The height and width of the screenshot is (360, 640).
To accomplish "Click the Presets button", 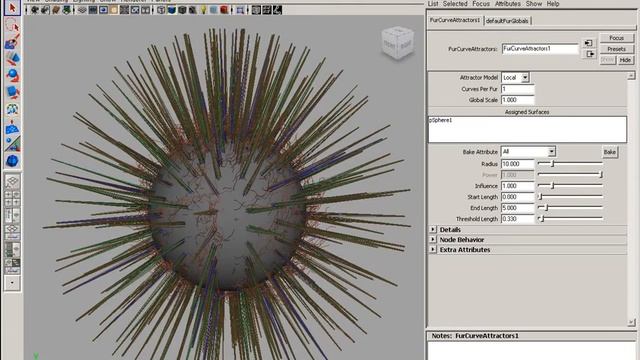I will click(x=616, y=49).
